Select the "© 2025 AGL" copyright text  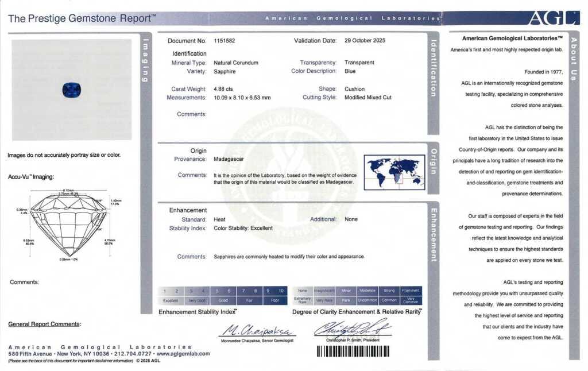148,361
